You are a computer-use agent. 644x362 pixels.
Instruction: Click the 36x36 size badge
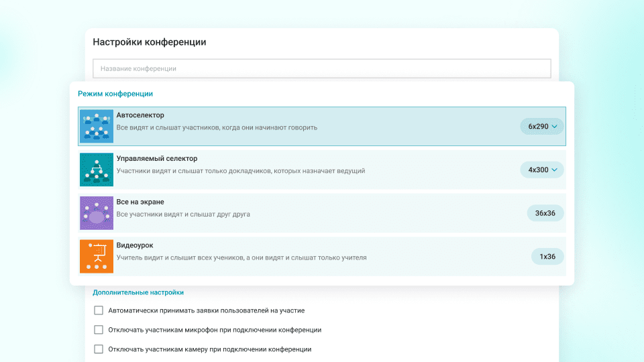(545, 213)
